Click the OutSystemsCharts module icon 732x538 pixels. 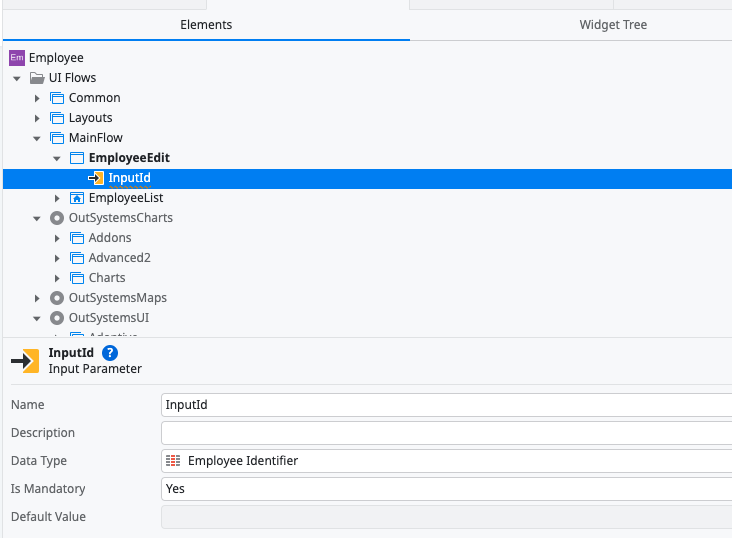pos(57,218)
